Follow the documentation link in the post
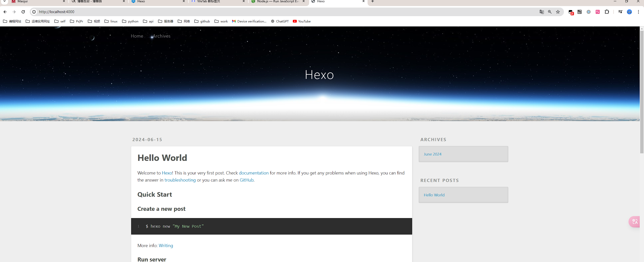Image resolution: width=644 pixels, height=262 pixels. tap(254, 173)
